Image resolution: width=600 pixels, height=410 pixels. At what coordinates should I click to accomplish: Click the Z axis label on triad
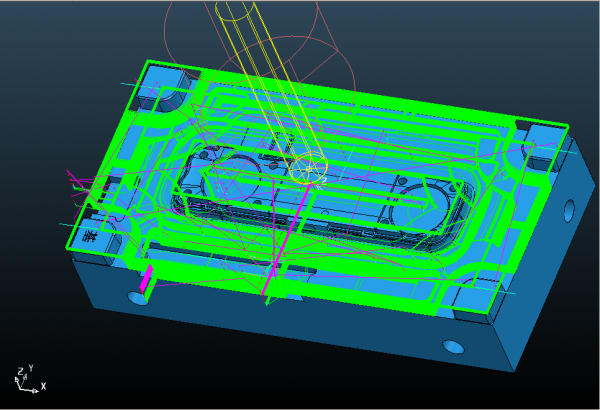pos(19,370)
